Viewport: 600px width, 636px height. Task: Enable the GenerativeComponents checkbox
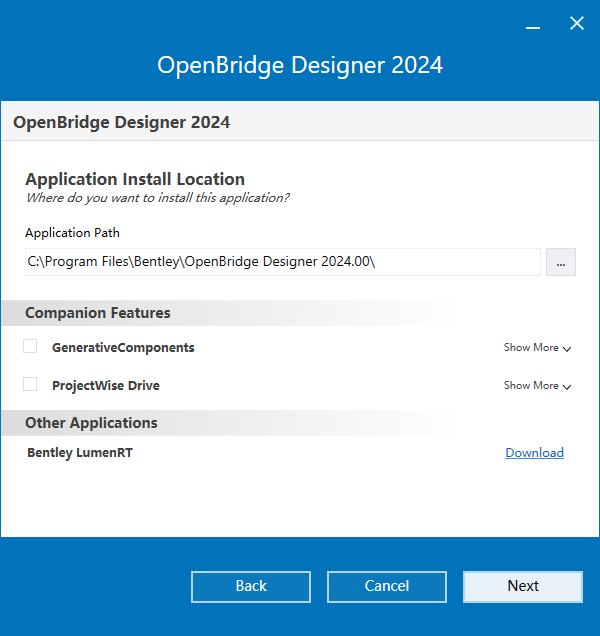coord(30,346)
